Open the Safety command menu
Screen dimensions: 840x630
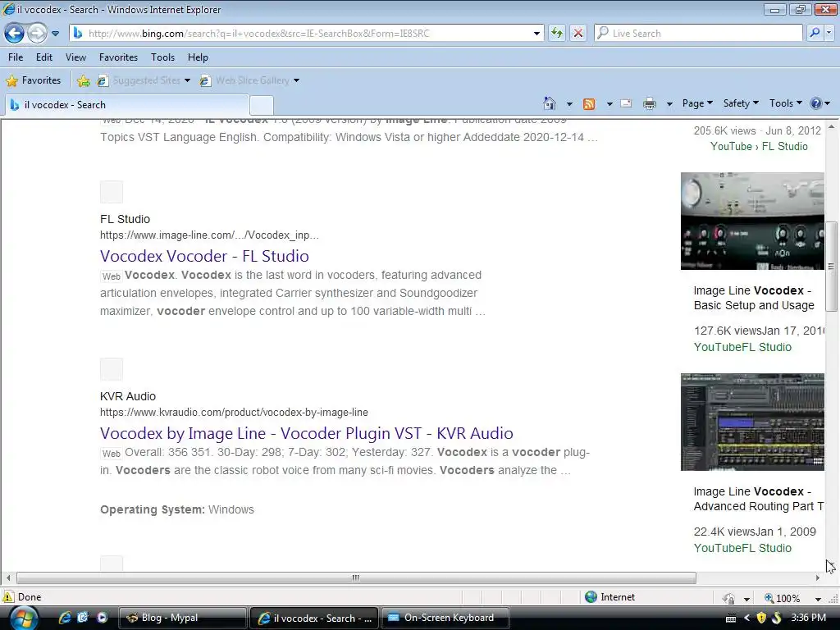point(741,103)
